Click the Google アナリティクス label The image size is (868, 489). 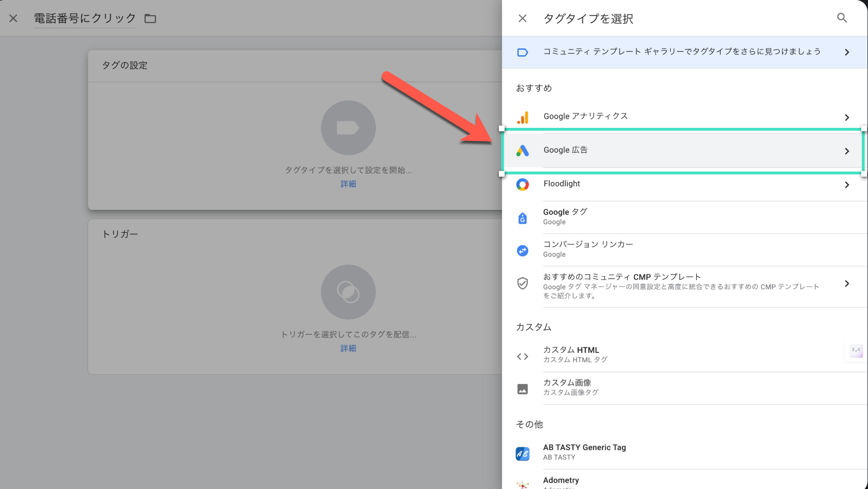[x=586, y=116]
